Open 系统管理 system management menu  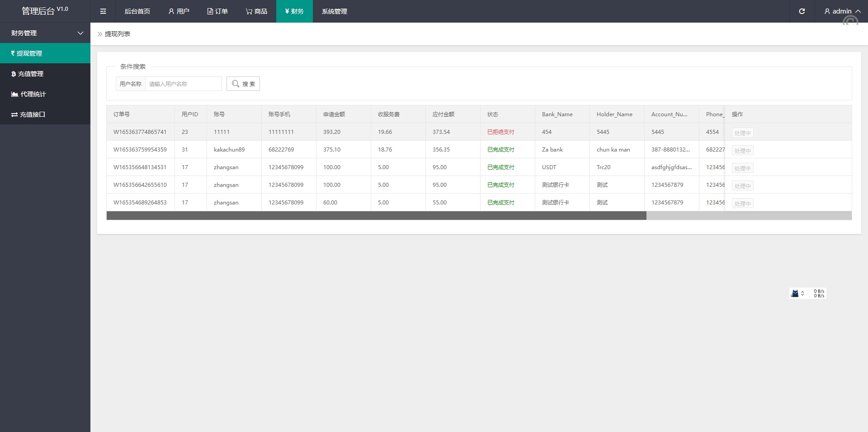[x=335, y=11]
